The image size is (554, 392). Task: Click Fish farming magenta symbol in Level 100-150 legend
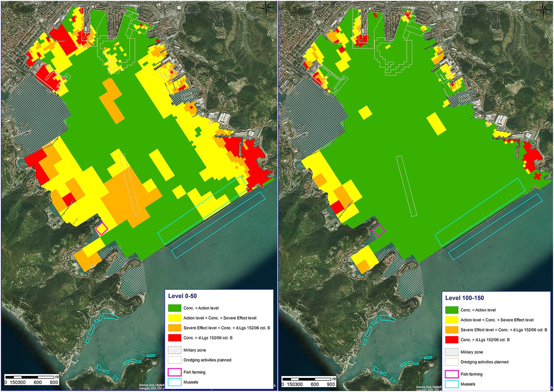(452, 374)
